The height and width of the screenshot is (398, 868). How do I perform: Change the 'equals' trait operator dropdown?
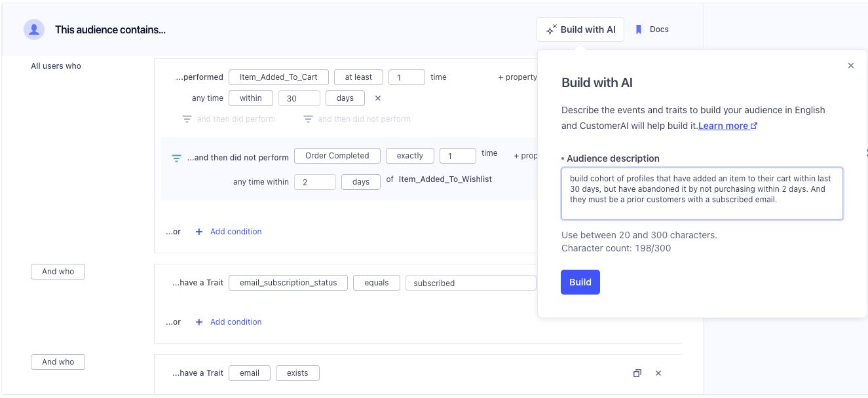pos(377,283)
